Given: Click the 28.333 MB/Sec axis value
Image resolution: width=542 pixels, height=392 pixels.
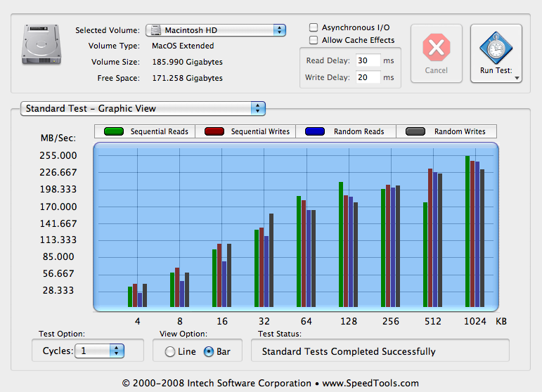Looking at the screenshot, I should tap(58, 290).
